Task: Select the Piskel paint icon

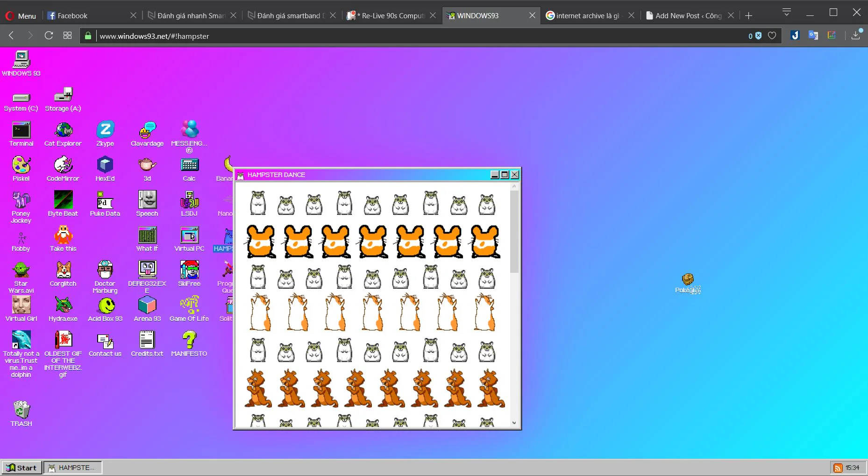Action: (21, 169)
